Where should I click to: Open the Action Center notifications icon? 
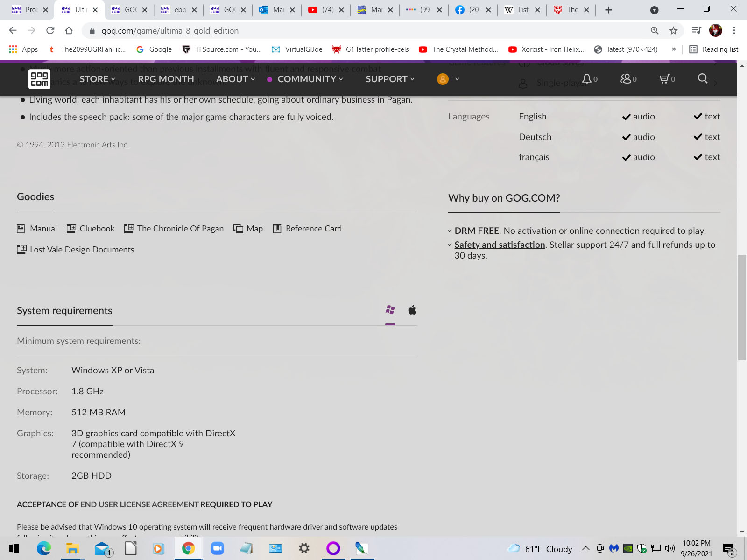[729, 549]
